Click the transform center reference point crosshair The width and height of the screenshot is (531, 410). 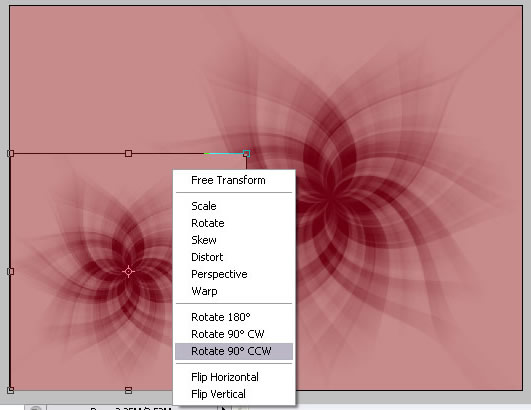[x=128, y=272]
